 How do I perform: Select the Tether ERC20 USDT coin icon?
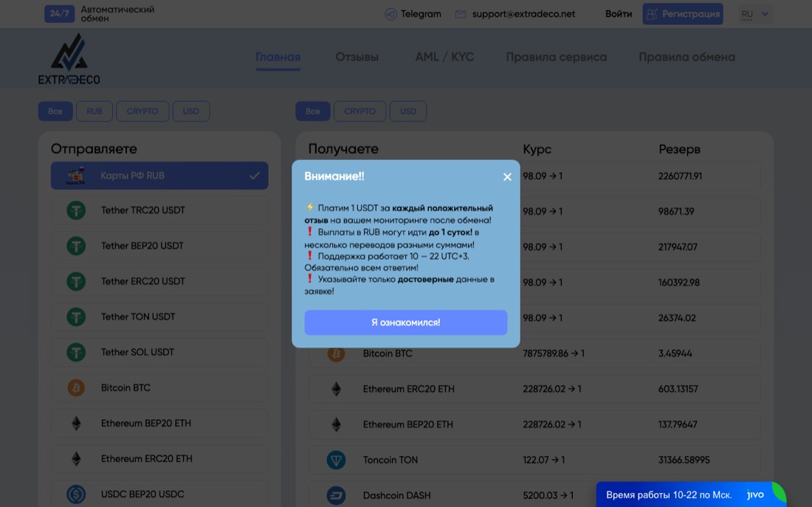76,281
